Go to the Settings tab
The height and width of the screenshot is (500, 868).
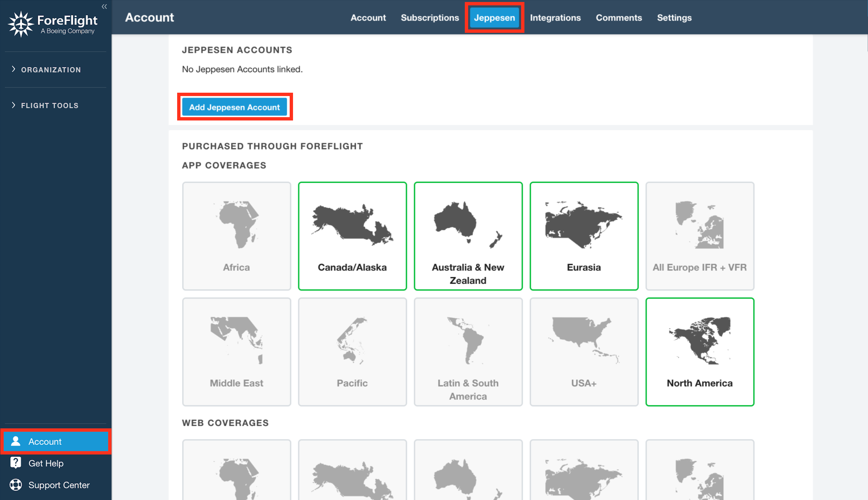point(674,18)
